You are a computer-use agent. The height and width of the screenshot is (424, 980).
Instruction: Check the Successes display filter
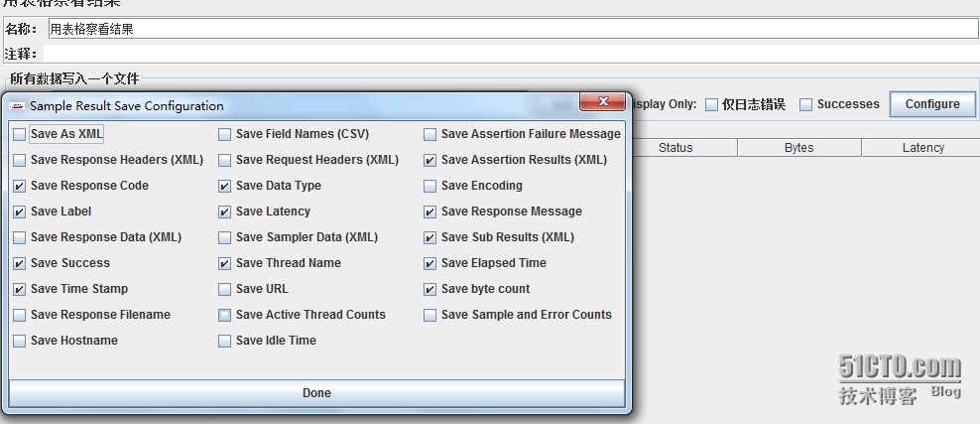(806, 104)
